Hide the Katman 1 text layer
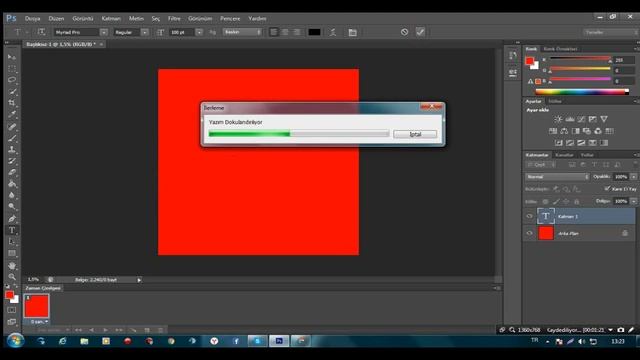640x360 pixels. [x=529, y=216]
